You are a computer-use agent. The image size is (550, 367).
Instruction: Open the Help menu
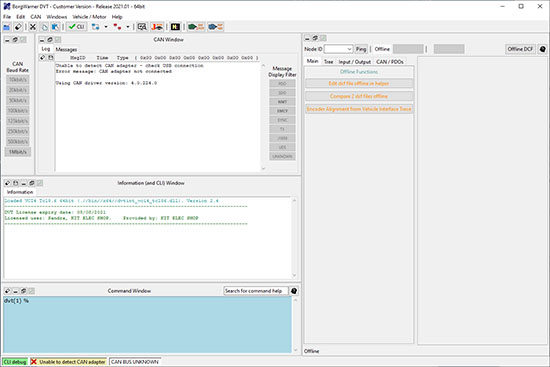coord(117,17)
